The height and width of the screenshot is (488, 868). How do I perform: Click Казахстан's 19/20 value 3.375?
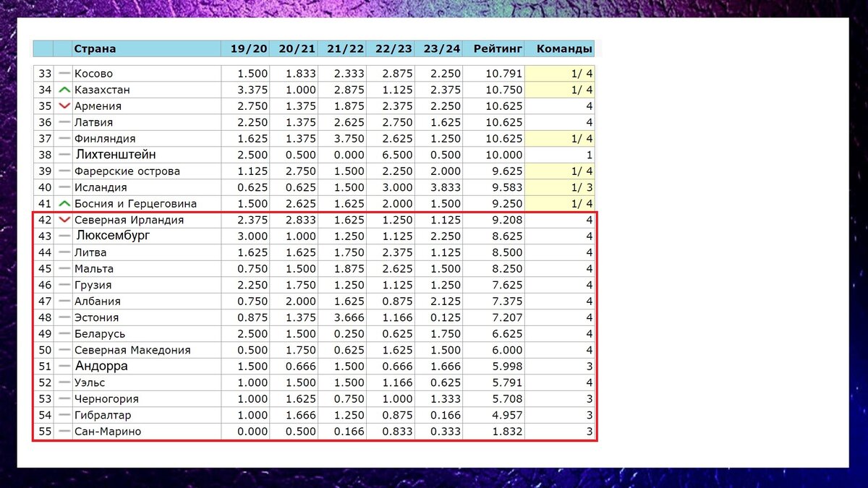(252, 90)
